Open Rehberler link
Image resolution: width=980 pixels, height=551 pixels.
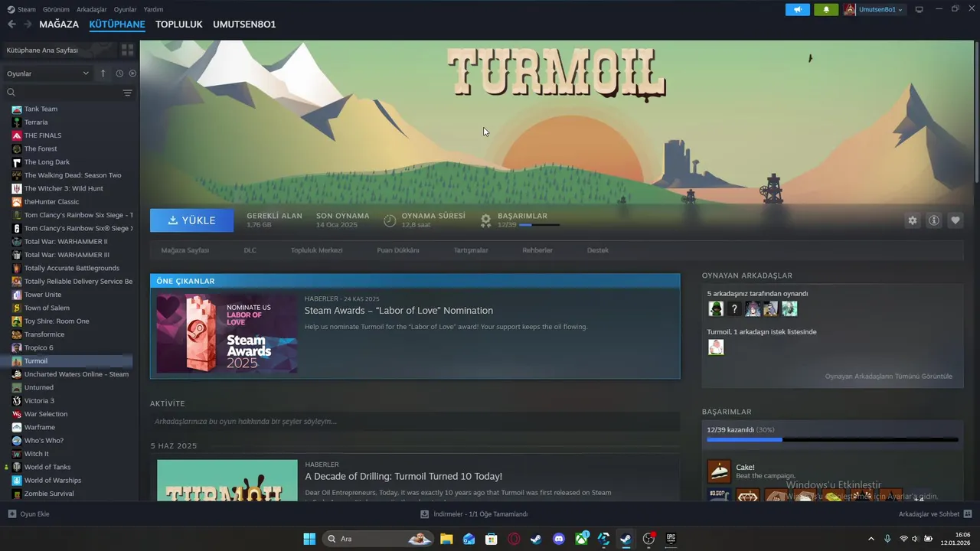(537, 250)
